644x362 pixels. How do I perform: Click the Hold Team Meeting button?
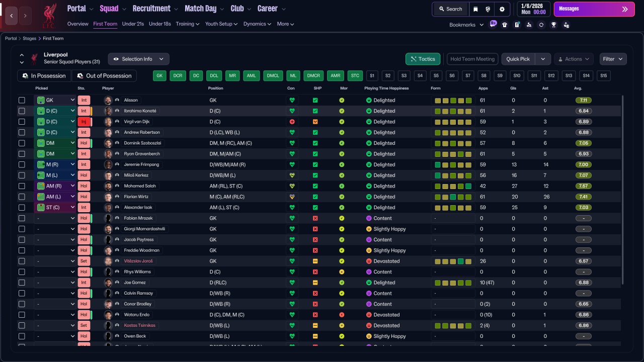pos(472,59)
